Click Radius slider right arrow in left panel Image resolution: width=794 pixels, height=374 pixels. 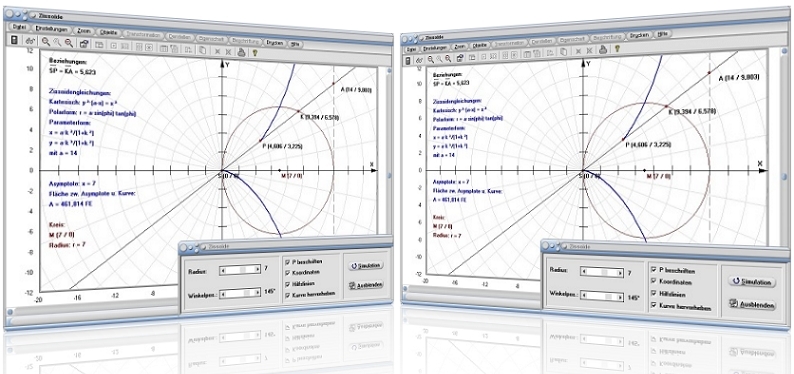[257, 270]
